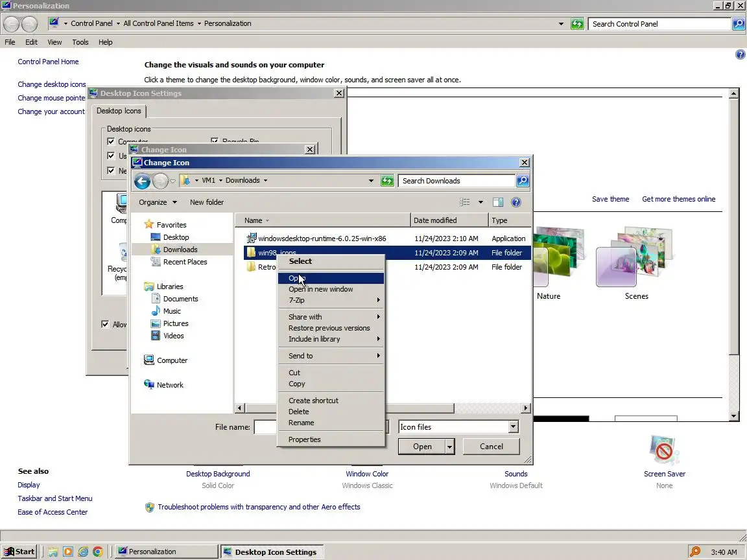The image size is (747, 560).
Task: Click the Search Downloads magnifier icon
Action: (523, 180)
